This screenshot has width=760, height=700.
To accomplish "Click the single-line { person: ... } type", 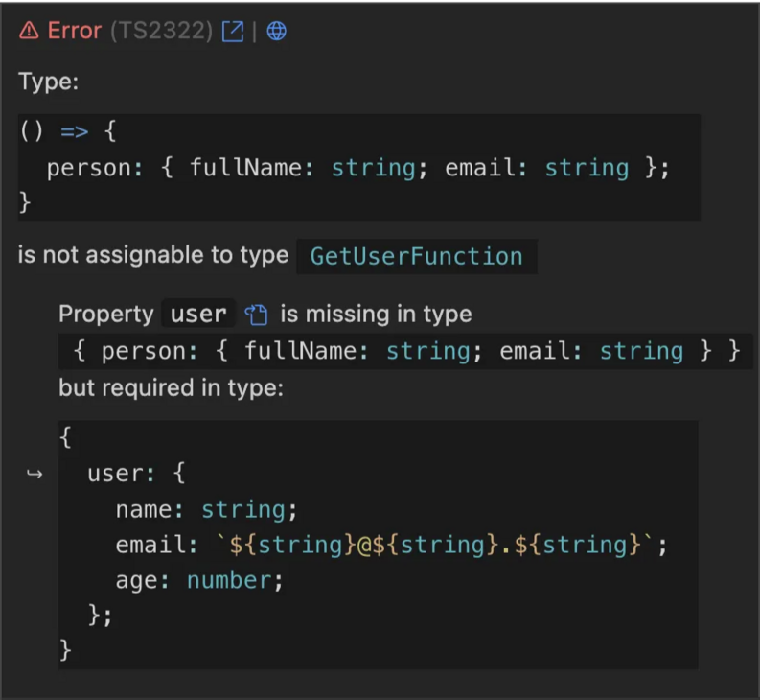I will 406,351.
